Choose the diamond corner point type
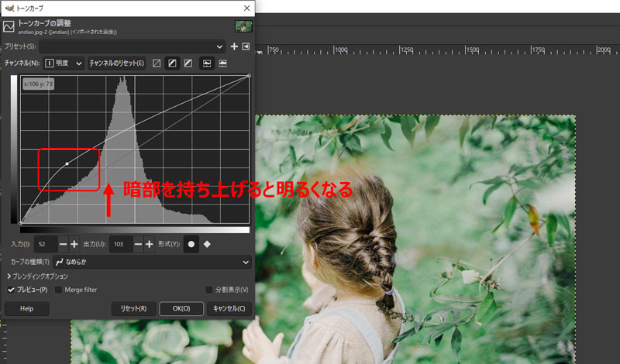 pyautogui.click(x=207, y=244)
